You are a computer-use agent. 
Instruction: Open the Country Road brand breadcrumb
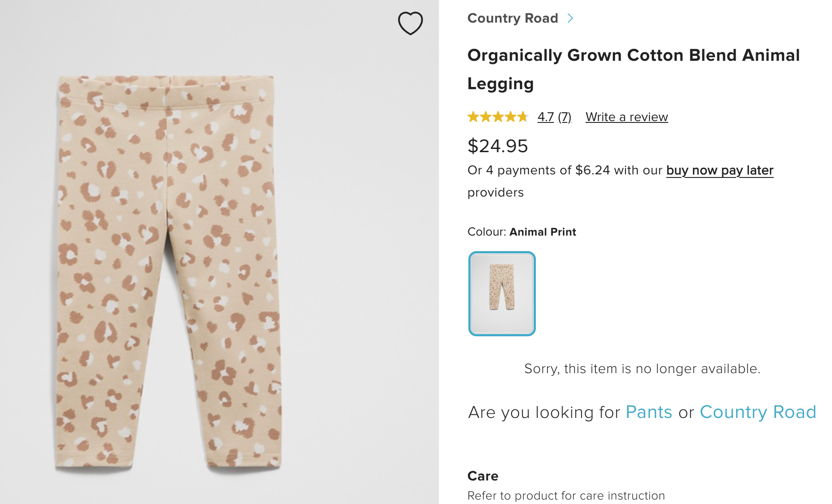click(512, 18)
